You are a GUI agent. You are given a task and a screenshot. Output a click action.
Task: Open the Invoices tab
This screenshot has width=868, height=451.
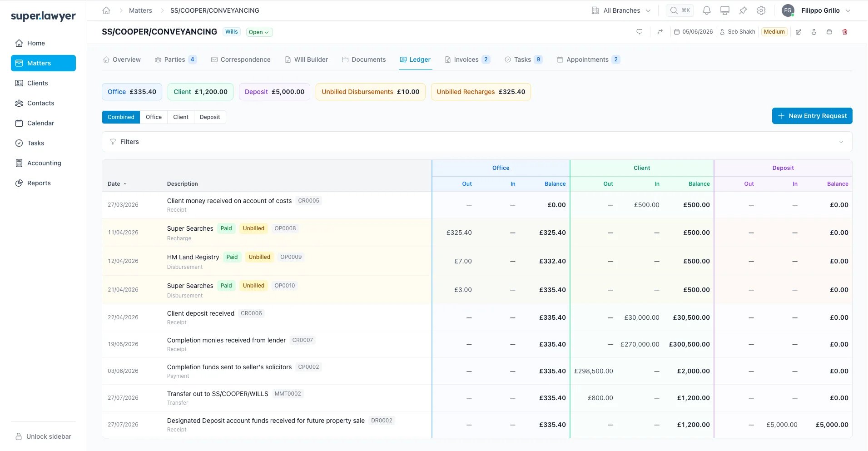tap(467, 59)
